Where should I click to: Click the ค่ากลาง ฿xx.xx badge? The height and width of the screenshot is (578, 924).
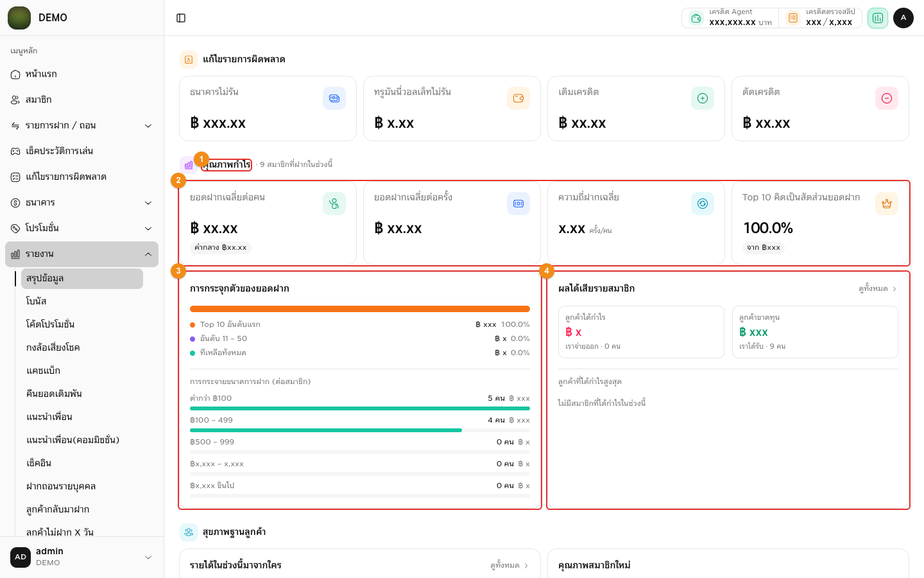(x=221, y=248)
